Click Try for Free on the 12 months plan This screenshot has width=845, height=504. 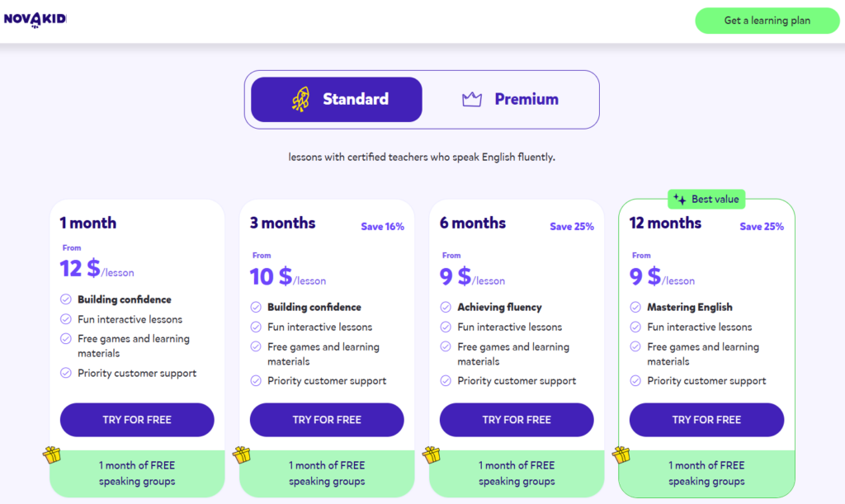pos(706,420)
